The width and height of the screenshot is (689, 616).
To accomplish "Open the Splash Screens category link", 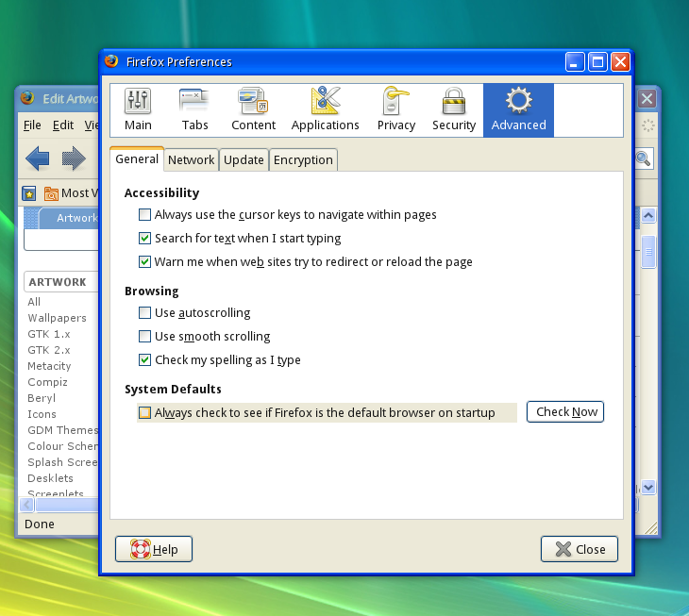I will (63, 462).
